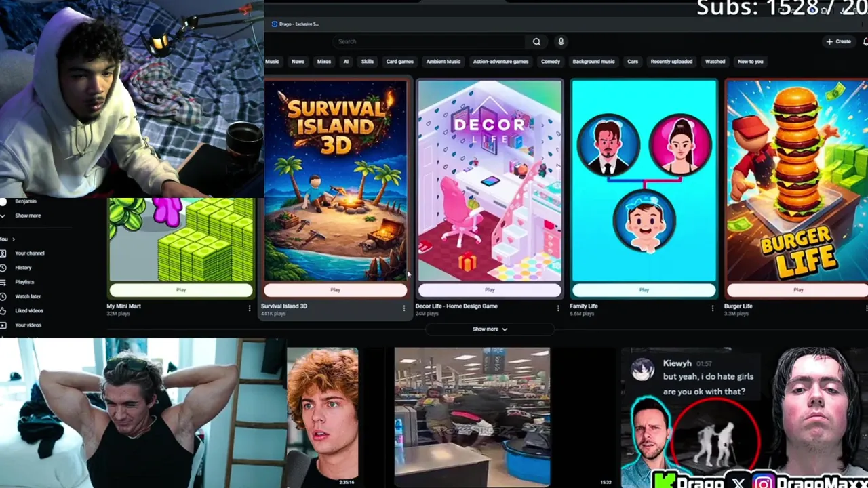Click the Survival Island 3D title text

[x=284, y=306]
